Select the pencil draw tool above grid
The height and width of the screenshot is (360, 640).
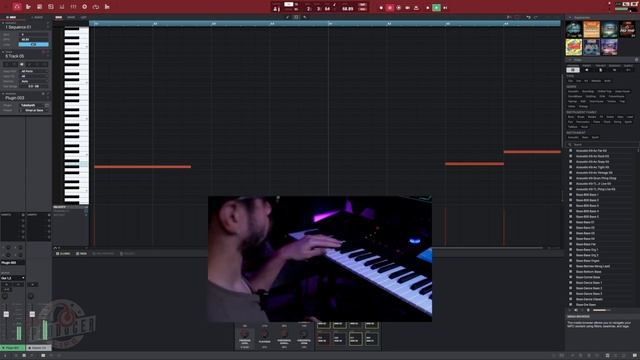(288, 18)
